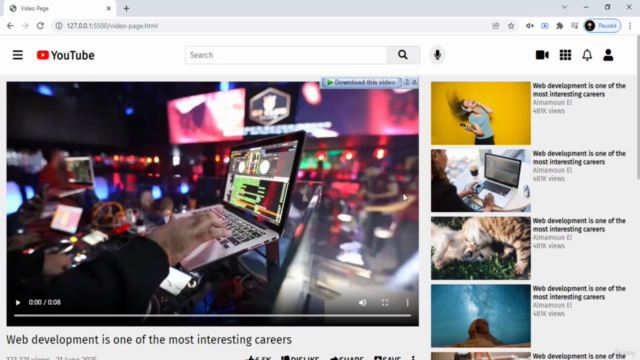Click the page vertical scrollbar
This screenshot has width=640, height=360.
tap(637, 107)
